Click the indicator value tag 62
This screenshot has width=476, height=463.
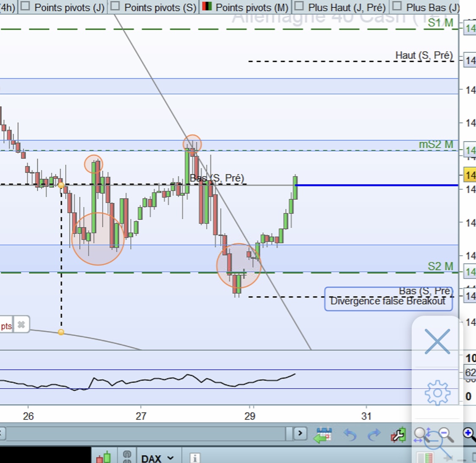[x=470, y=372]
